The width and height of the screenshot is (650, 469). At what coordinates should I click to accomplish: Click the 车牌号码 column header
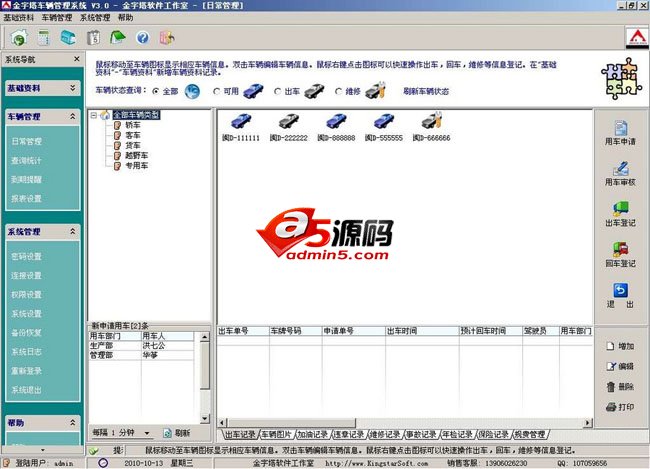(x=296, y=331)
